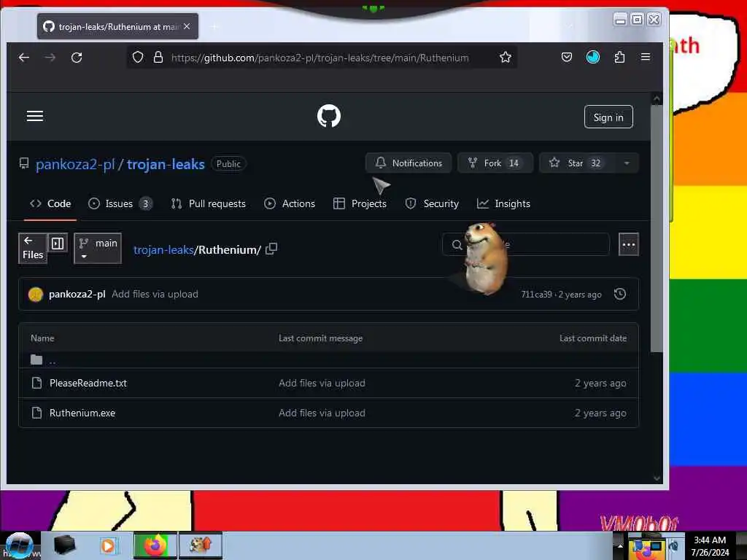
Task: Click the Sign in button
Action: [608, 117]
